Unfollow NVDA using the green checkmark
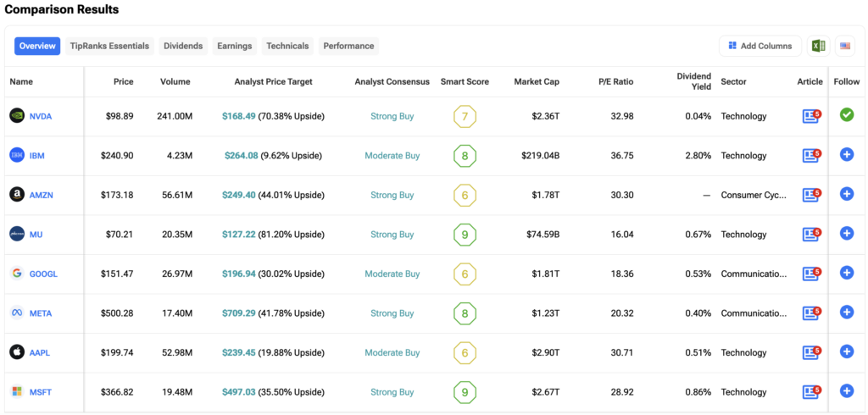The width and height of the screenshot is (868, 415). click(x=846, y=115)
